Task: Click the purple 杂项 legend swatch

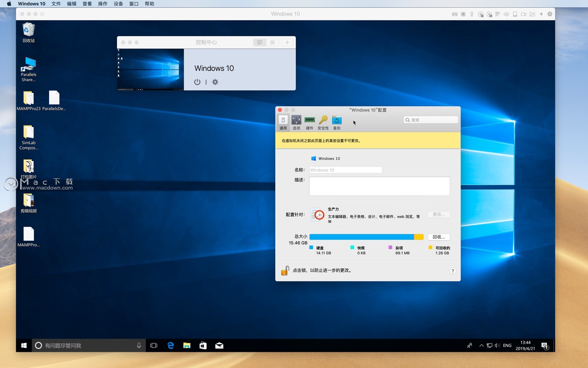Action: tap(390, 248)
